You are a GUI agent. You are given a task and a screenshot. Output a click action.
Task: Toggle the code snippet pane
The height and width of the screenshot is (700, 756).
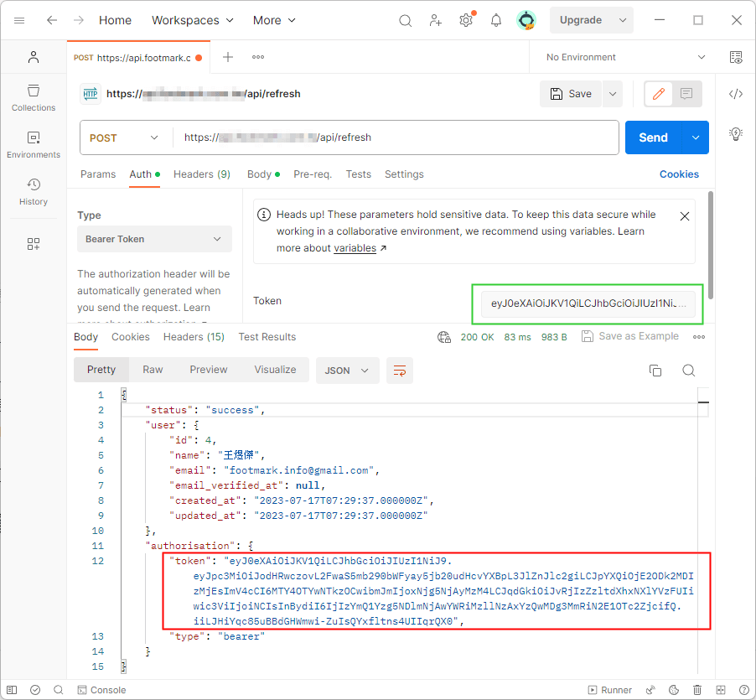point(736,94)
